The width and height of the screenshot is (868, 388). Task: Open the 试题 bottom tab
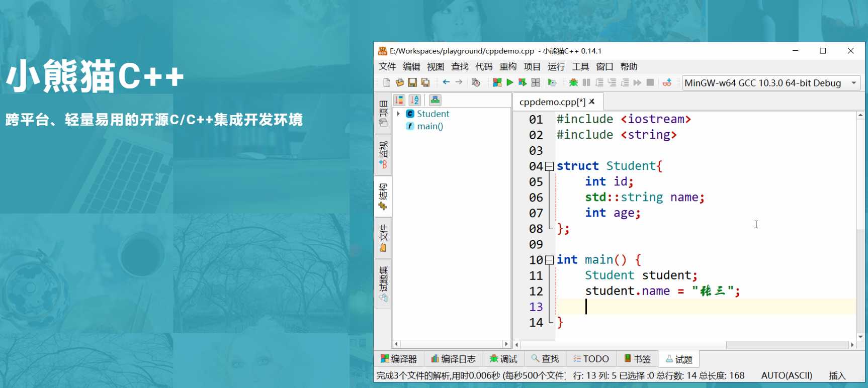click(x=679, y=359)
